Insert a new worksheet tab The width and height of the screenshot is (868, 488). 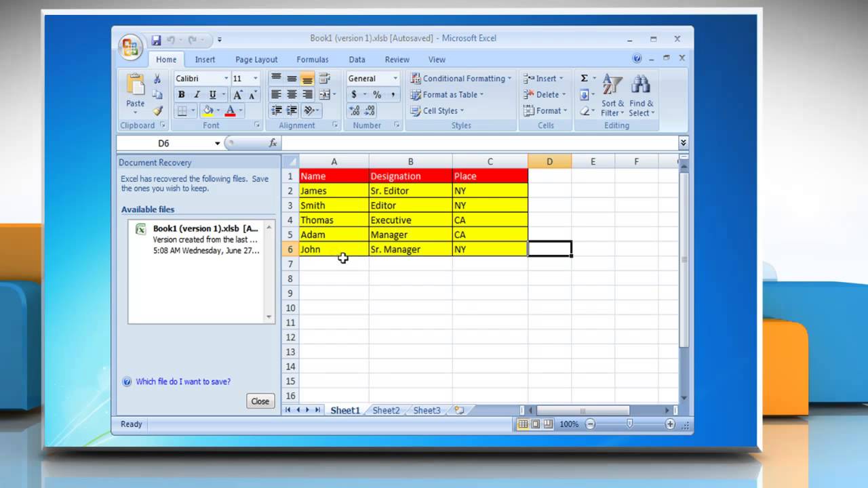459,410
